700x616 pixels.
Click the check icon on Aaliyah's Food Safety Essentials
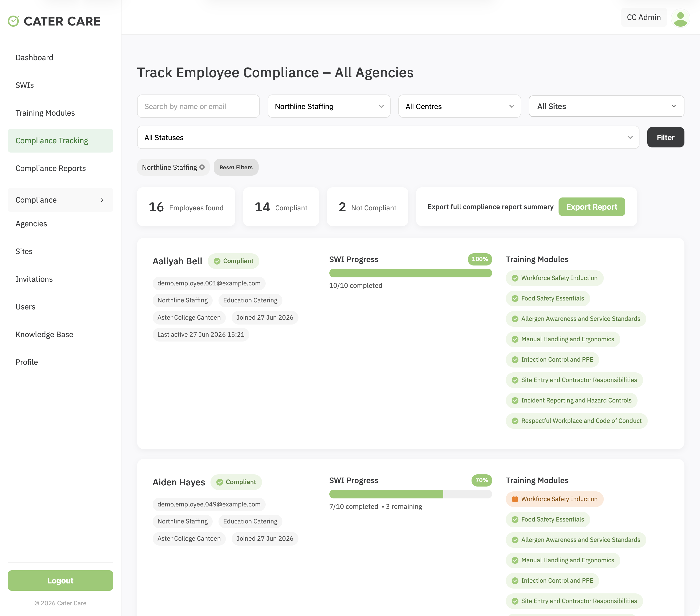point(515,299)
